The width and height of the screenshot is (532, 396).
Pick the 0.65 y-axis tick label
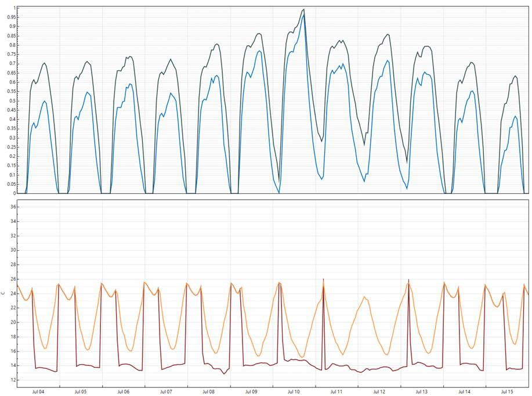(x=12, y=73)
